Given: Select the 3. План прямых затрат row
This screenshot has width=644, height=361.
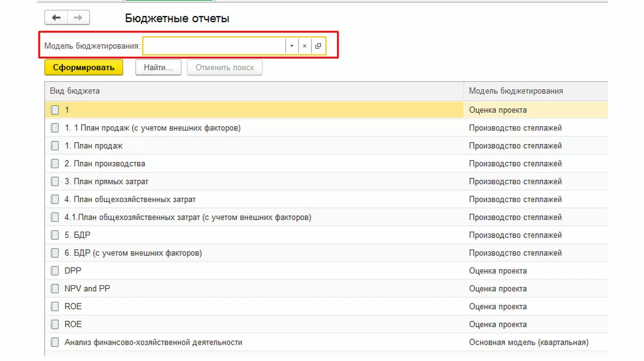Looking at the screenshot, I should pyautogui.click(x=106, y=182).
